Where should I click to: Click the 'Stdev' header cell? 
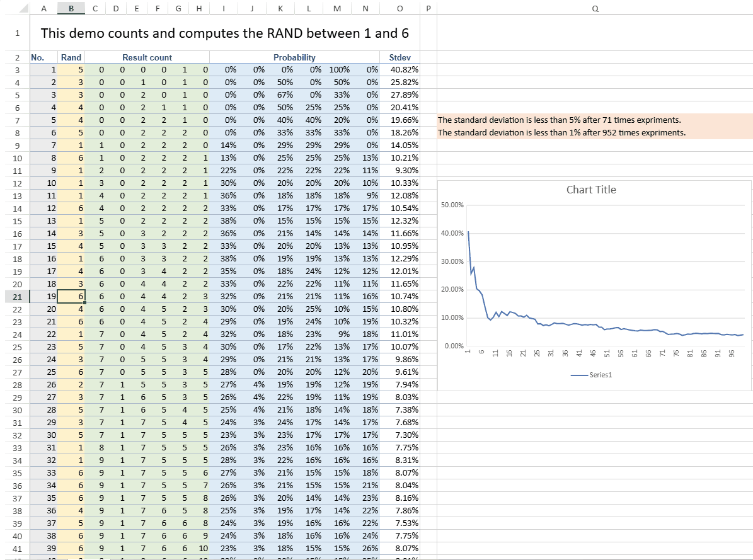click(400, 57)
